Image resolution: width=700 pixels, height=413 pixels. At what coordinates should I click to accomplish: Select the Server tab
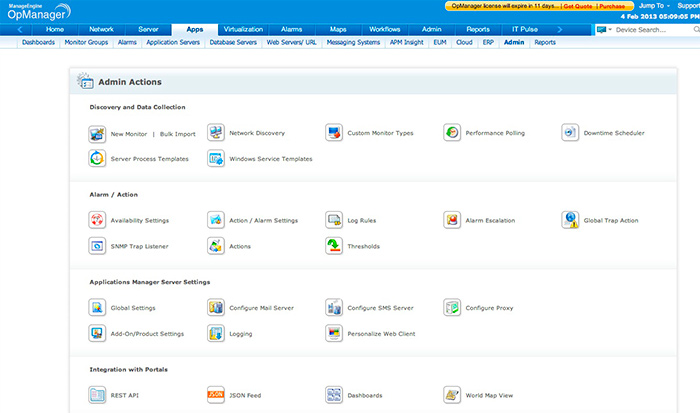tap(148, 29)
